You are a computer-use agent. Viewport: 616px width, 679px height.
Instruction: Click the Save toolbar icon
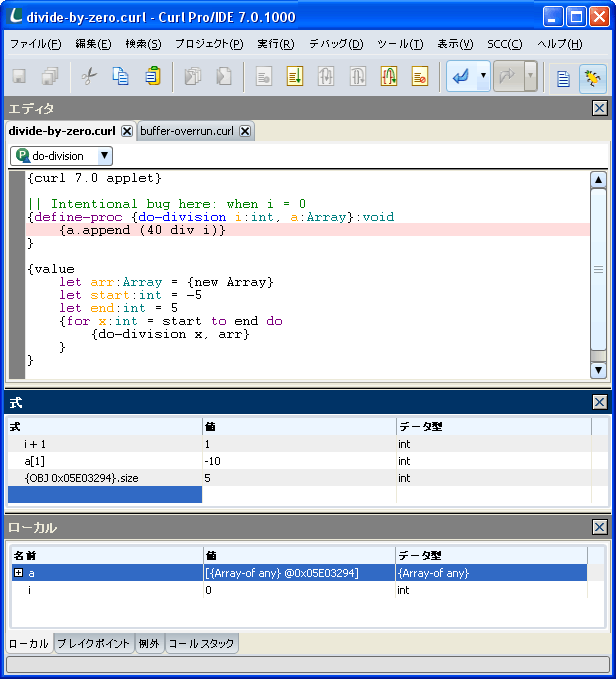coord(19,77)
